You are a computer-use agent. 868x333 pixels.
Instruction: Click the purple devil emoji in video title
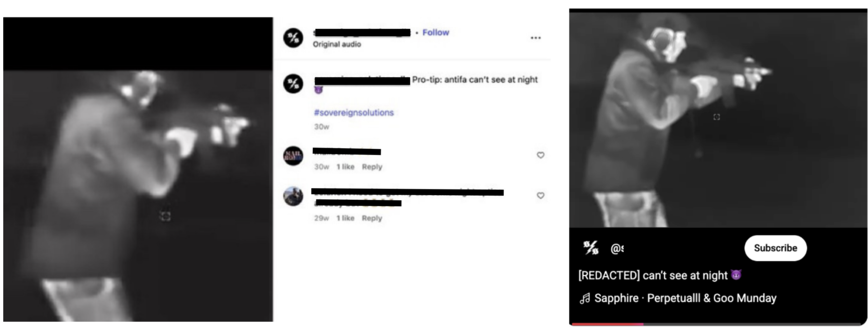pyautogui.click(x=736, y=275)
